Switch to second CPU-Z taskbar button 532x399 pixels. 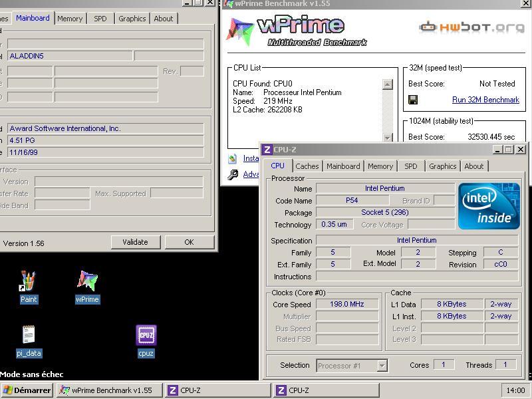tap(326, 390)
